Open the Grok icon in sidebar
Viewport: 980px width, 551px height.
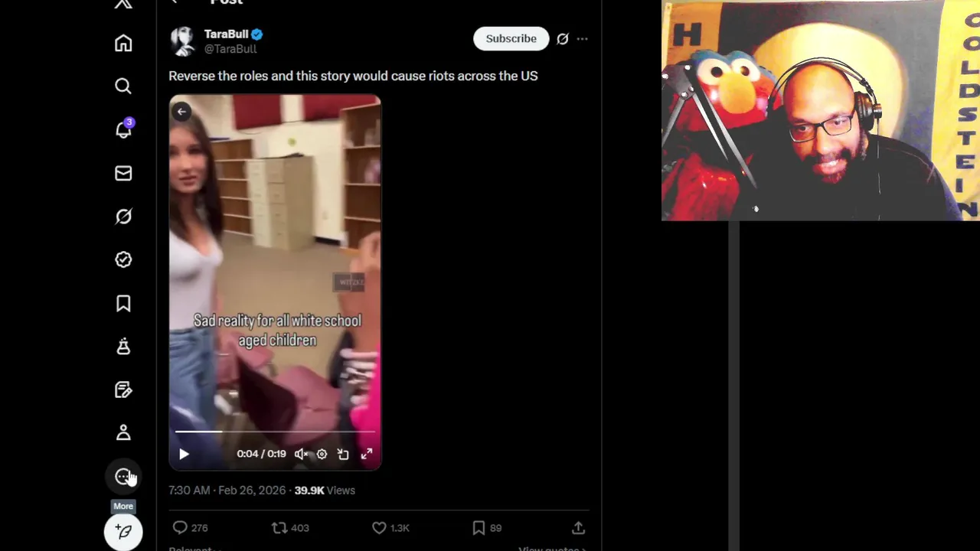tap(123, 217)
